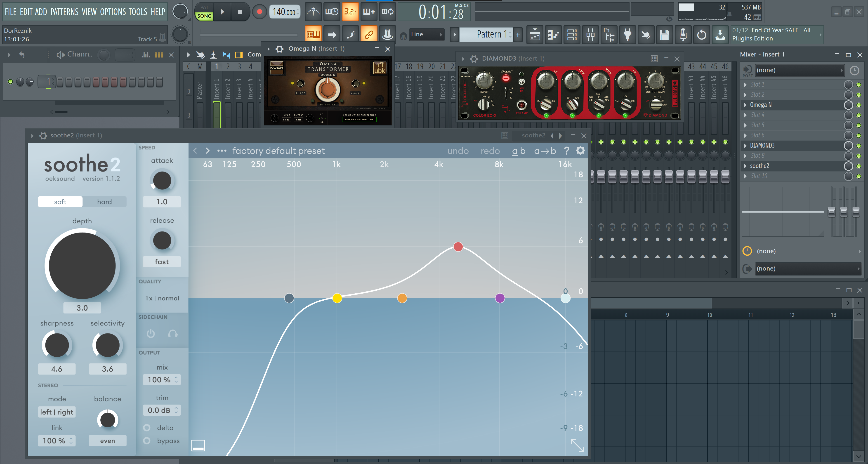This screenshot has height=464, width=868.
Task: Click the Record button
Action: pos(259,12)
